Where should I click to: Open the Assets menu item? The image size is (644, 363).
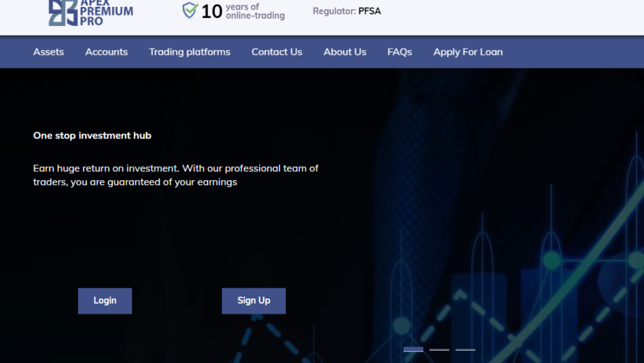point(49,52)
